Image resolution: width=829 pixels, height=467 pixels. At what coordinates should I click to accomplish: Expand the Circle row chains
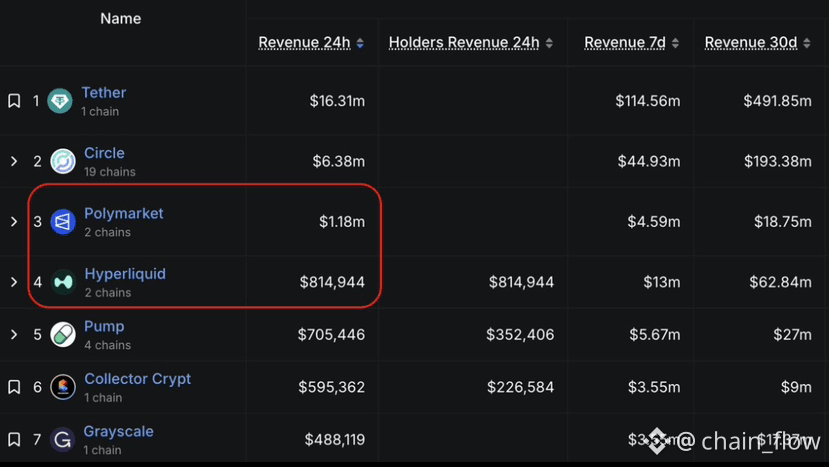14,161
